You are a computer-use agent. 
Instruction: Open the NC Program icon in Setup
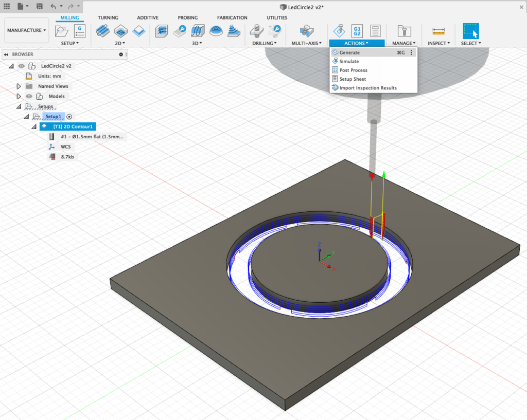click(80, 31)
